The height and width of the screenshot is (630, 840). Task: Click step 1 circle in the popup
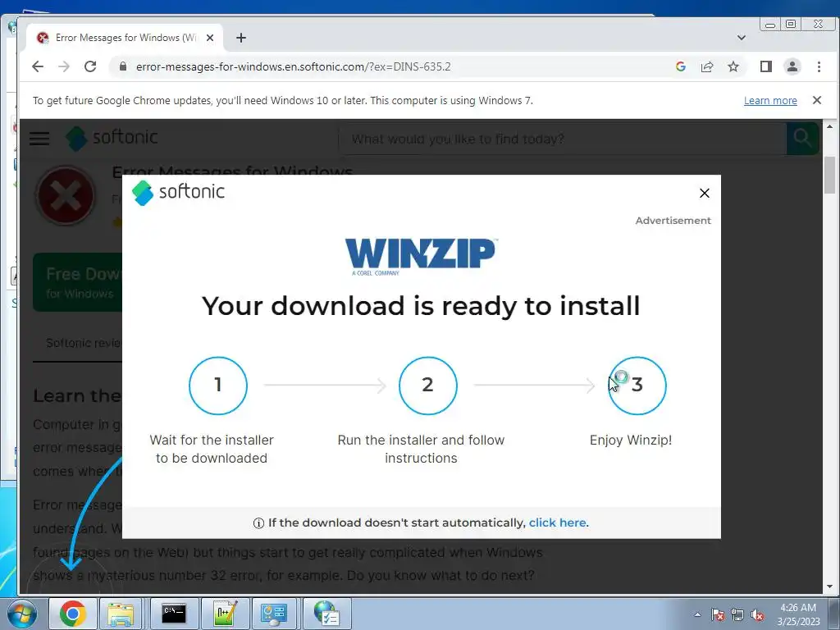pos(218,386)
